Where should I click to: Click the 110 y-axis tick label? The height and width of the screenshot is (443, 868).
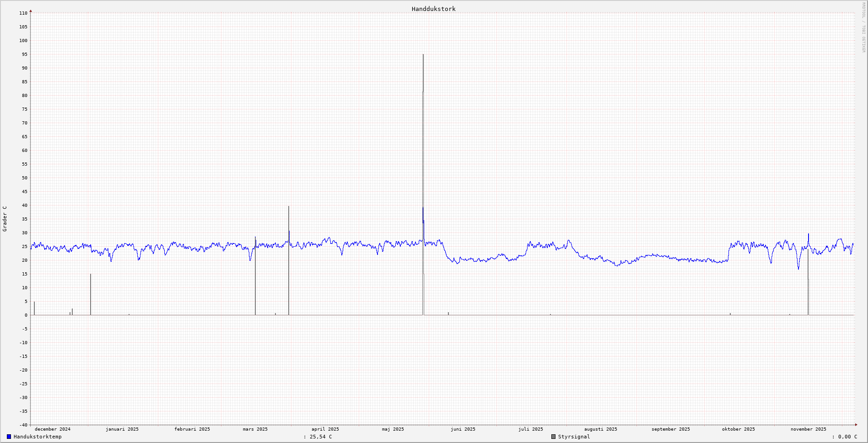(23, 13)
